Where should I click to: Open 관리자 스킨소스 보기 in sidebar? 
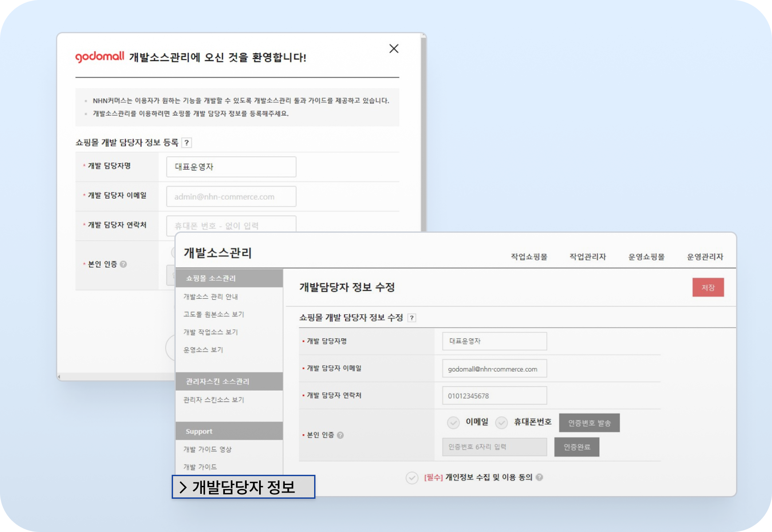(214, 400)
